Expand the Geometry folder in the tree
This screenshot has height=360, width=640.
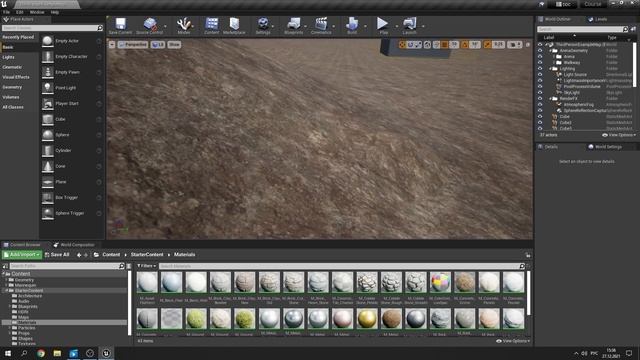pos(7,280)
